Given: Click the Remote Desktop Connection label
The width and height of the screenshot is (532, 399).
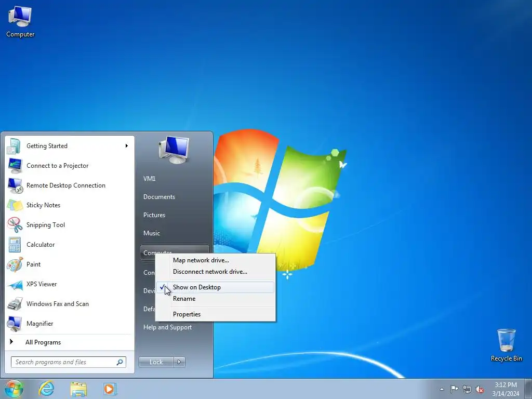Looking at the screenshot, I should pos(66,185).
